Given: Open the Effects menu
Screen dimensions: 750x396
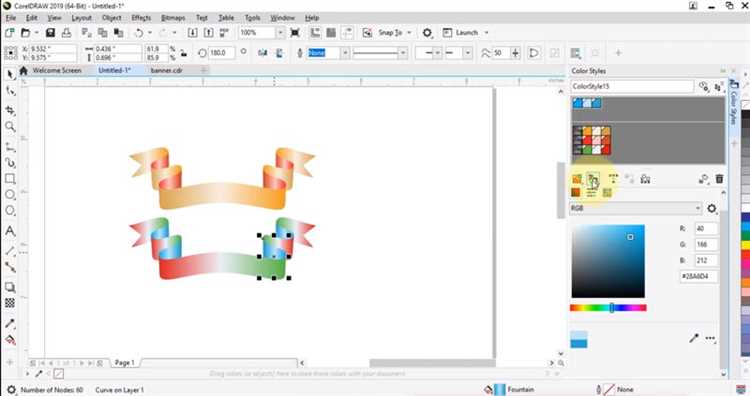Looking at the screenshot, I should pos(141,18).
